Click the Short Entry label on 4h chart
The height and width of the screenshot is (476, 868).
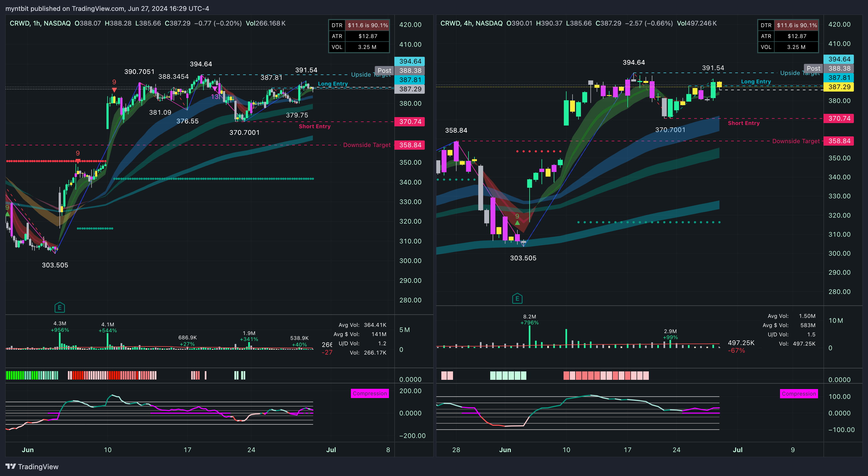[743, 123]
